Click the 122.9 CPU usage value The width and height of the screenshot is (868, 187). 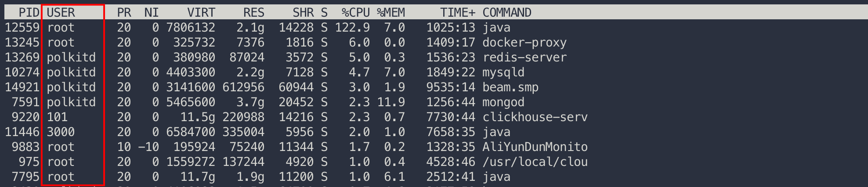tap(352, 28)
